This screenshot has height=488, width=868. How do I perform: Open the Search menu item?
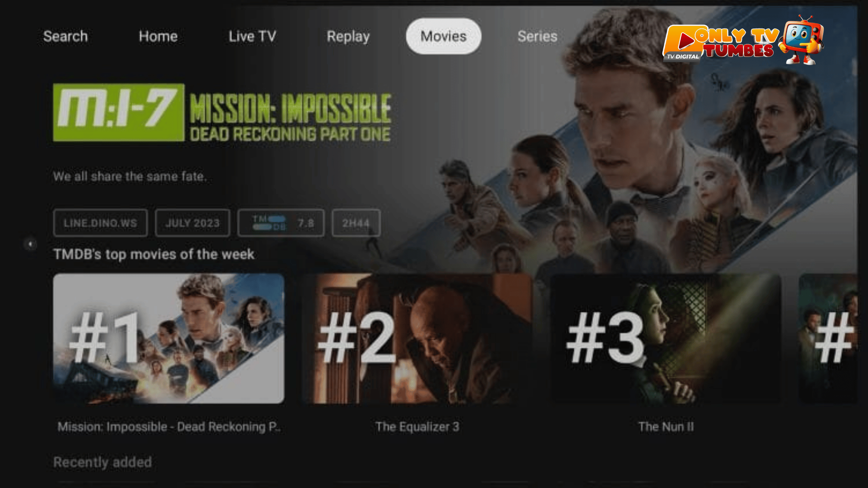[65, 36]
